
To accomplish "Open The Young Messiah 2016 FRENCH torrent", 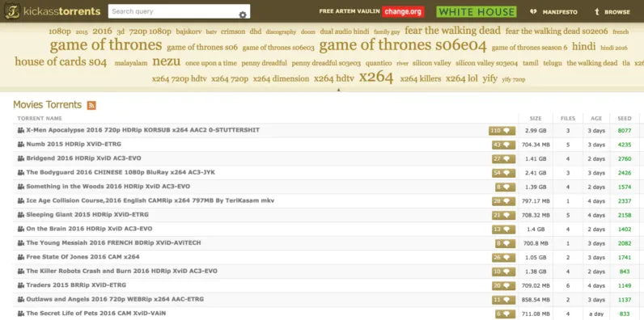I will click(114, 243).
